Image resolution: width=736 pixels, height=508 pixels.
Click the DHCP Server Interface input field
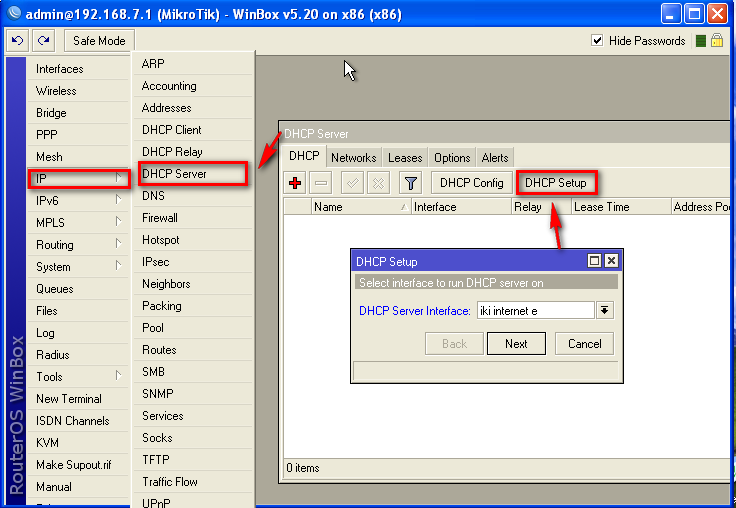pyautogui.click(x=536, y=310)
